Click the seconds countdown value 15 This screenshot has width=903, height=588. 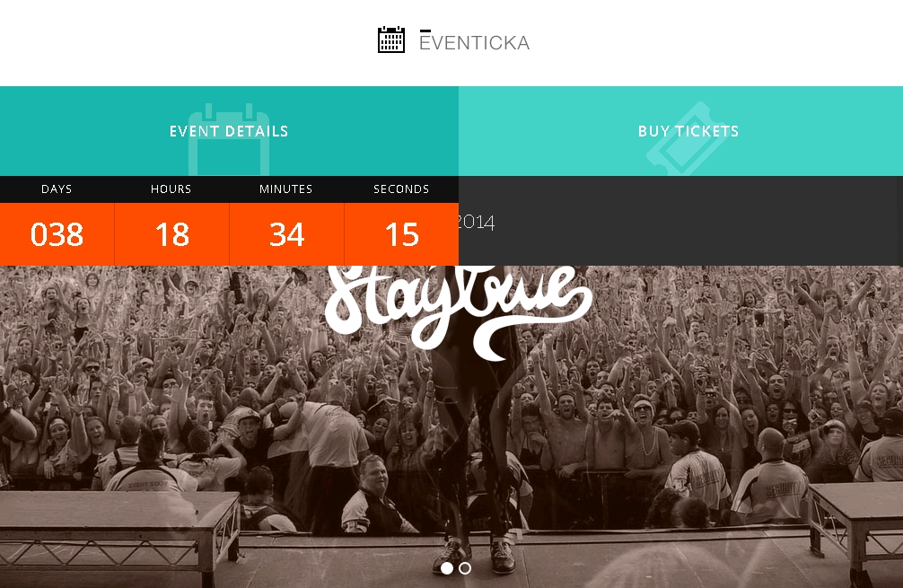pos(401,235)
